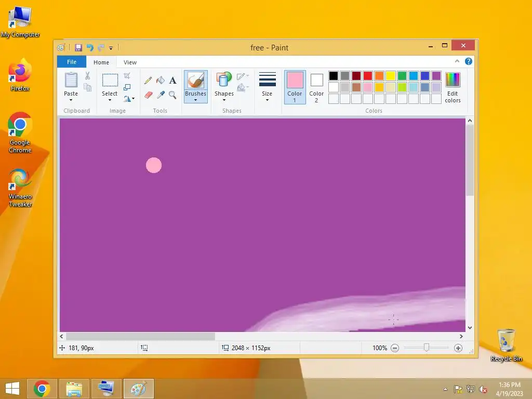Open Customize Quick Access Toolbar dropdown

(111, 48)
